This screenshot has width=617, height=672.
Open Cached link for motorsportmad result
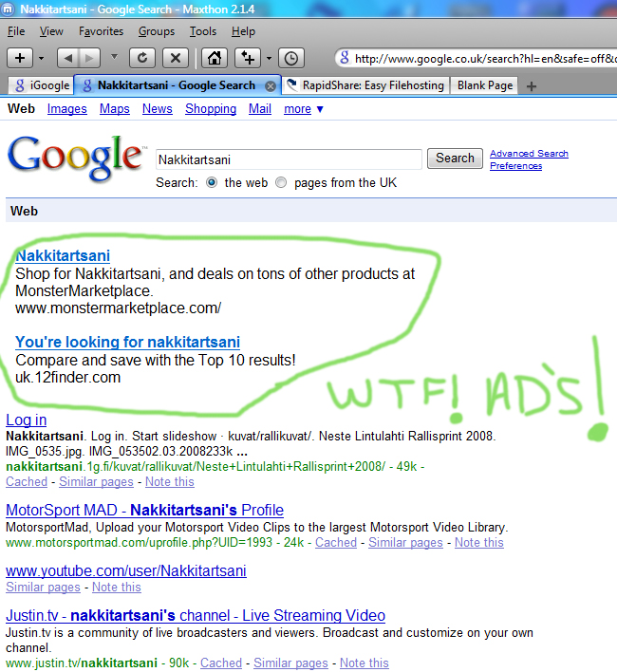click(336, 543)
